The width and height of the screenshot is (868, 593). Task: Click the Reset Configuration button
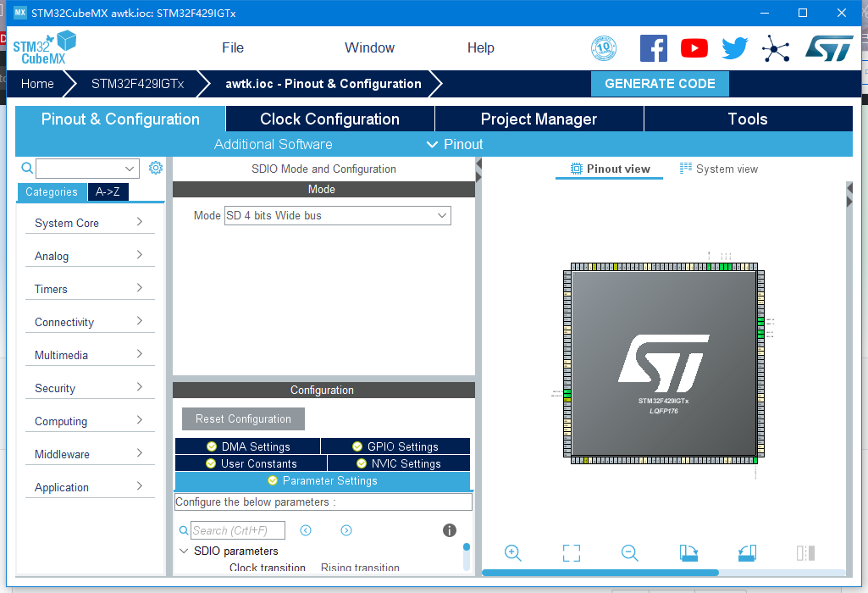point(243,418)
